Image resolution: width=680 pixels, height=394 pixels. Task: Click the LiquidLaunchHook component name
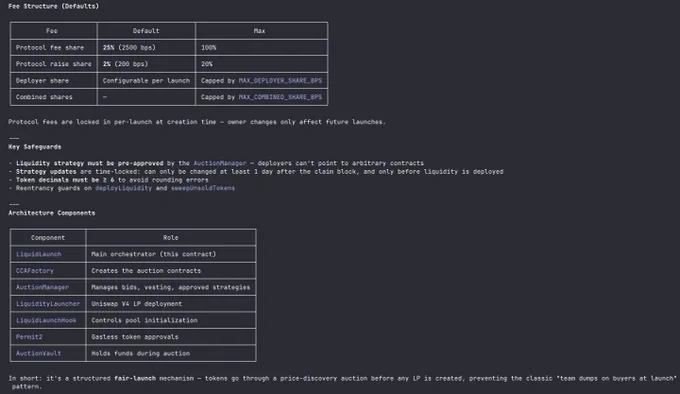[x=46, y=320]
